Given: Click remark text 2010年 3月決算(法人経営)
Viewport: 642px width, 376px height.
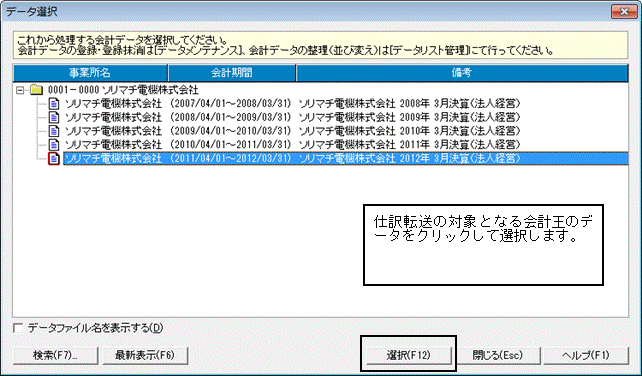Looking at the screenshot, I should coord(460,131).
